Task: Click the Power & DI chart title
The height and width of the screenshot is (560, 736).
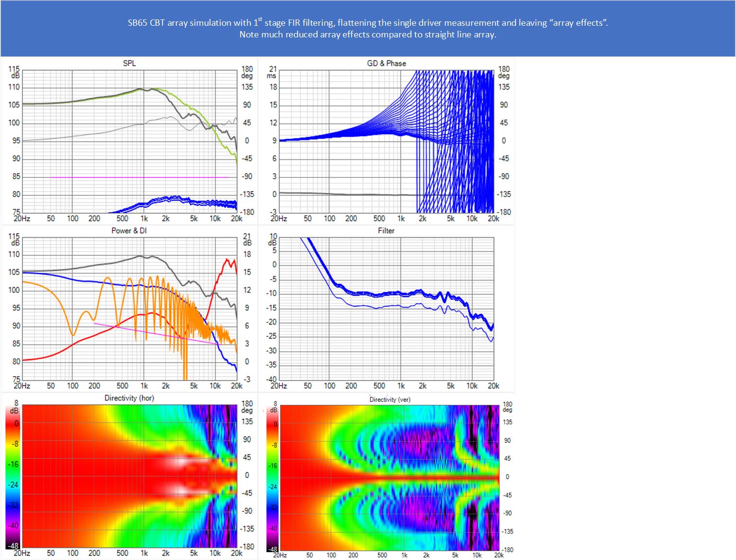Action: click(129, 230)
